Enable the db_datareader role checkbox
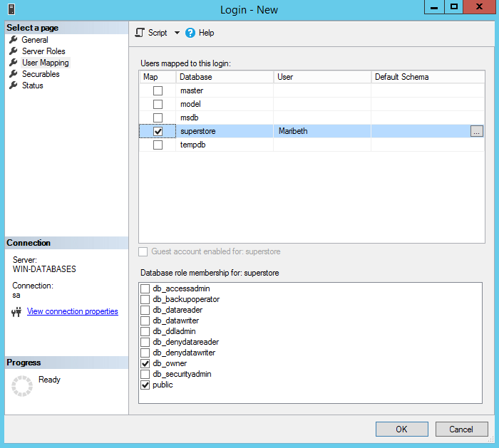 coord(145,310)
